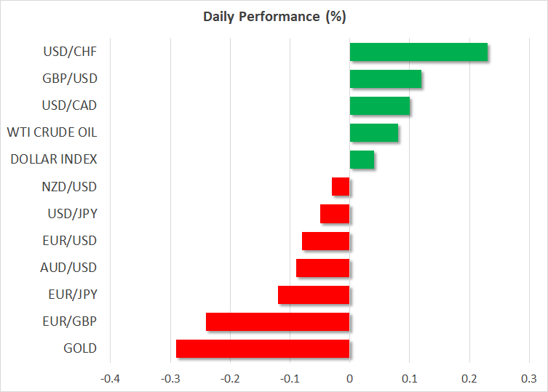Click the AUD/USD red bar
The height and width of the screenshot is (392, 548).
(323, 268)
